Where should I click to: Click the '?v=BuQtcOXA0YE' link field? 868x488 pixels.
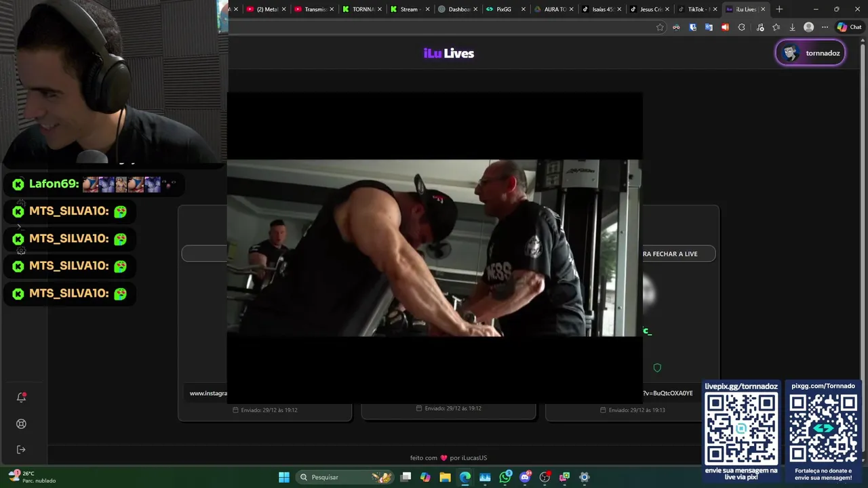coord(668,393)
